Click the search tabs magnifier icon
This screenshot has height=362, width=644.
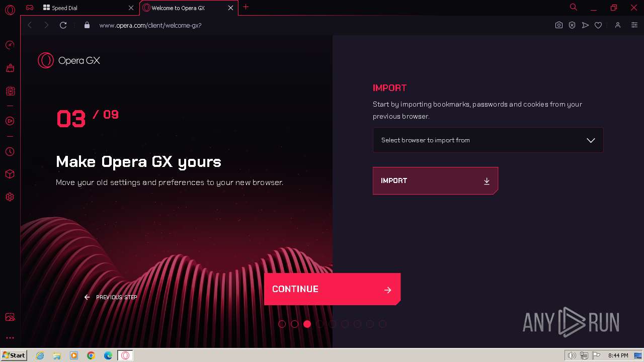tap(573, 7)
